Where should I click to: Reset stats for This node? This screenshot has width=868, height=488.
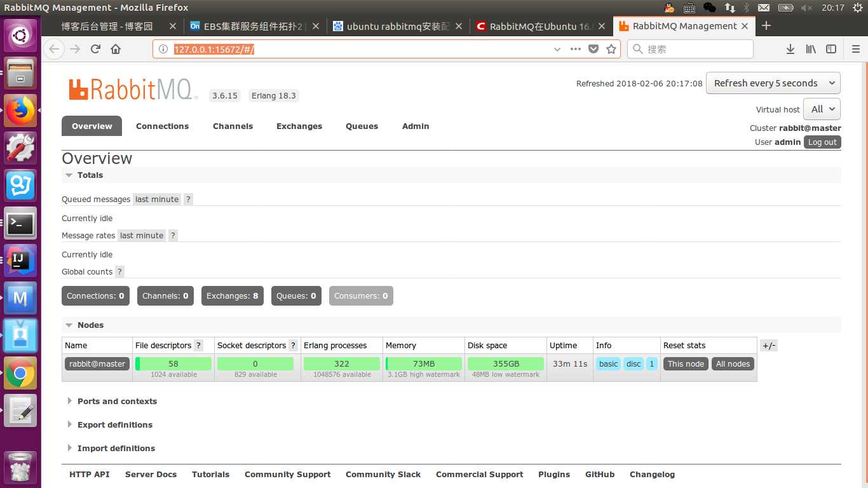[x=686, y=364]
